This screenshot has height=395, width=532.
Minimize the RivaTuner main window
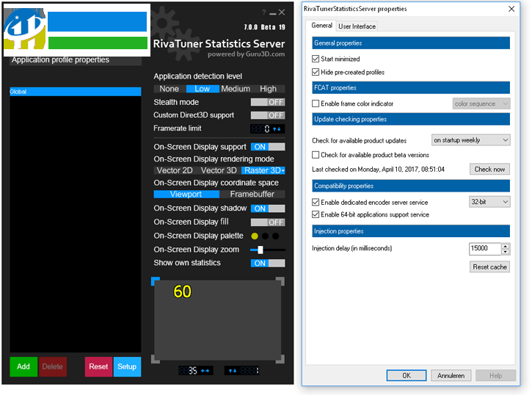(272, 13)
